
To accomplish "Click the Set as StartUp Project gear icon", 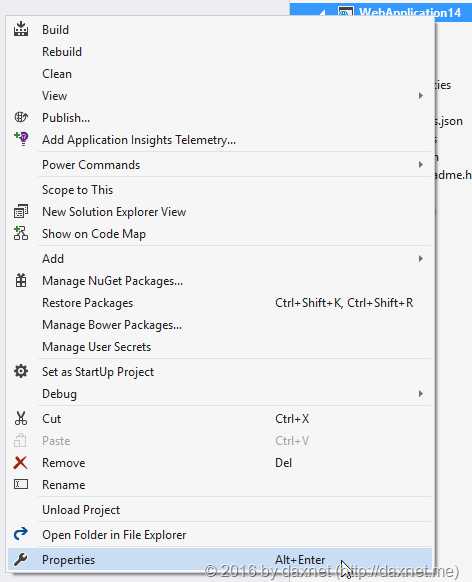I will point(21,372).
